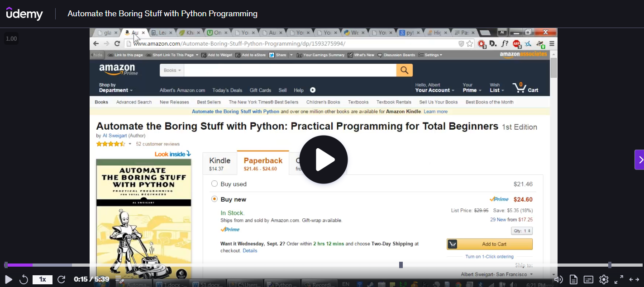Mute the video volume icon
Image resolution: width=644 pixels, height=287 pixels.
pos(558,279)
